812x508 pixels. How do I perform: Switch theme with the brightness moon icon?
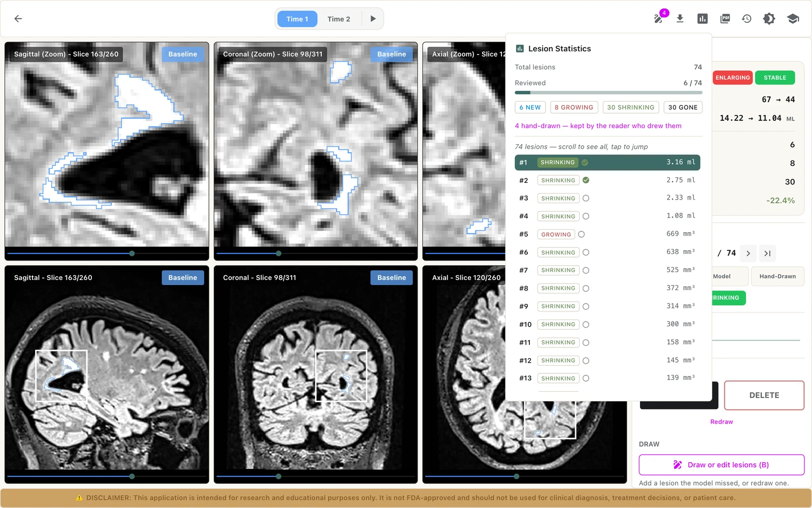pyautogui.click(x=769, y=19)
